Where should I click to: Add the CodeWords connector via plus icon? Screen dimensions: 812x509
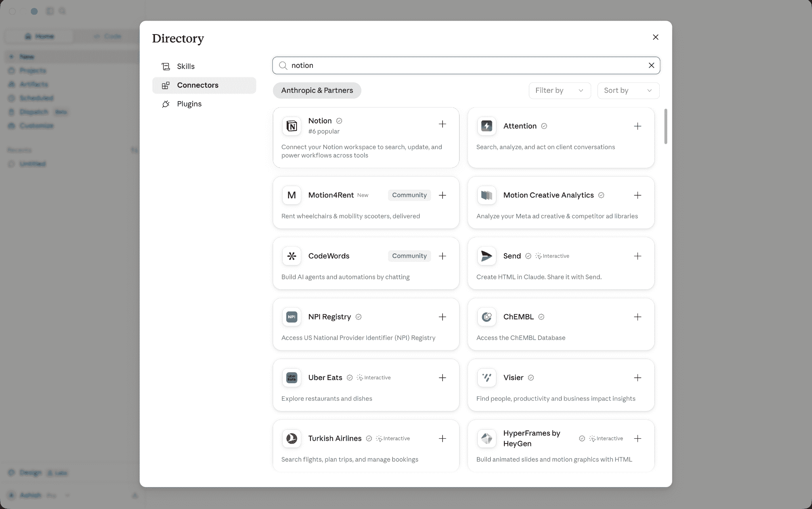(x=442, y=256)
